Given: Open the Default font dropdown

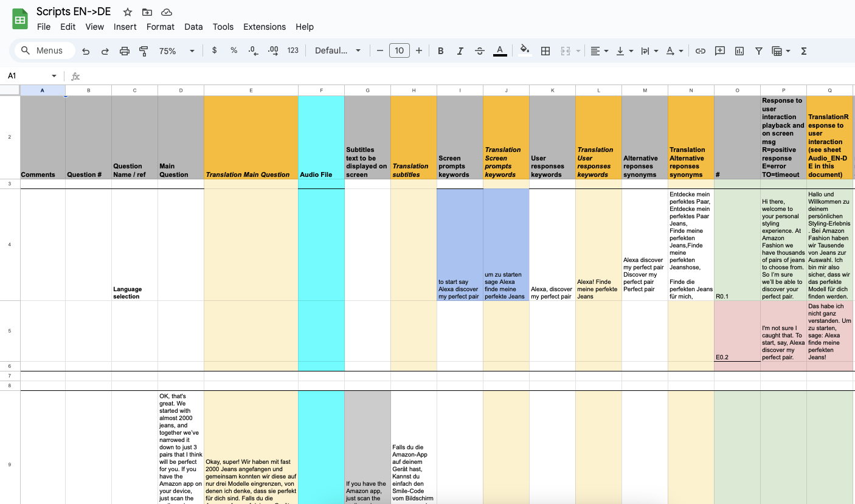Looking at the screenshot, I should [337, 50].
